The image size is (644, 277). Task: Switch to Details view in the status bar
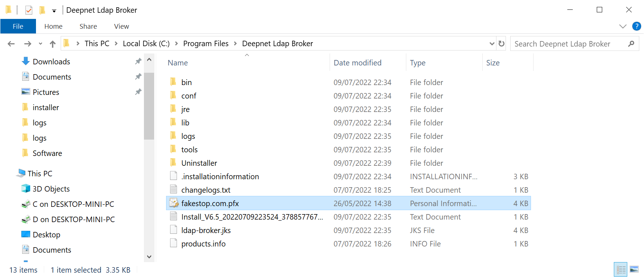coord(621,269)
